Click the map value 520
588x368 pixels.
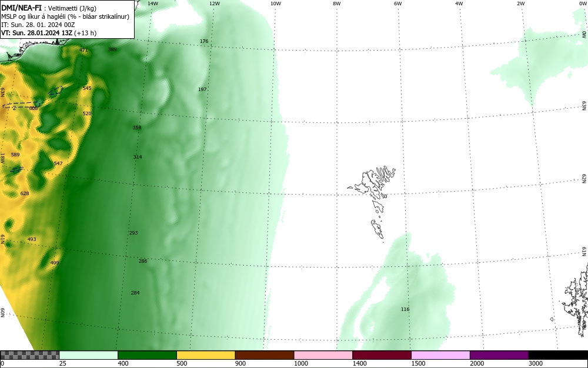(x=87, y=113)
